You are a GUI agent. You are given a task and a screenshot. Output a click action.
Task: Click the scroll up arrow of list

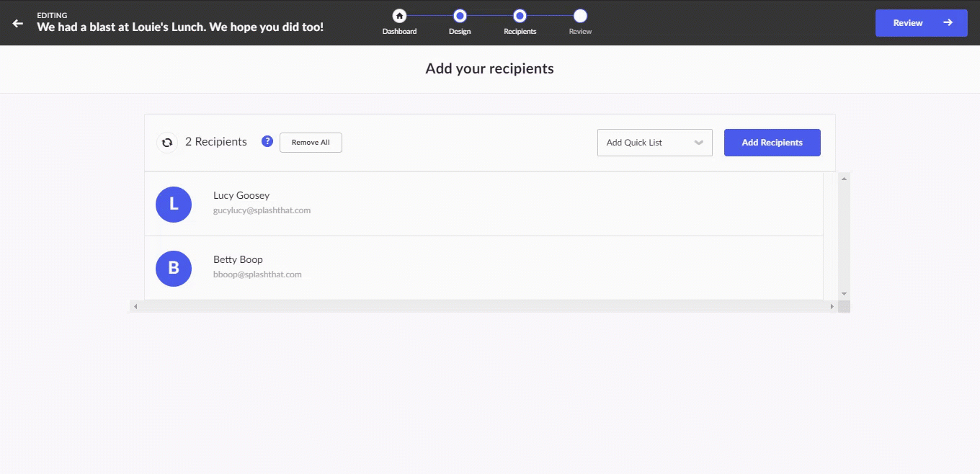coord(845,179)
